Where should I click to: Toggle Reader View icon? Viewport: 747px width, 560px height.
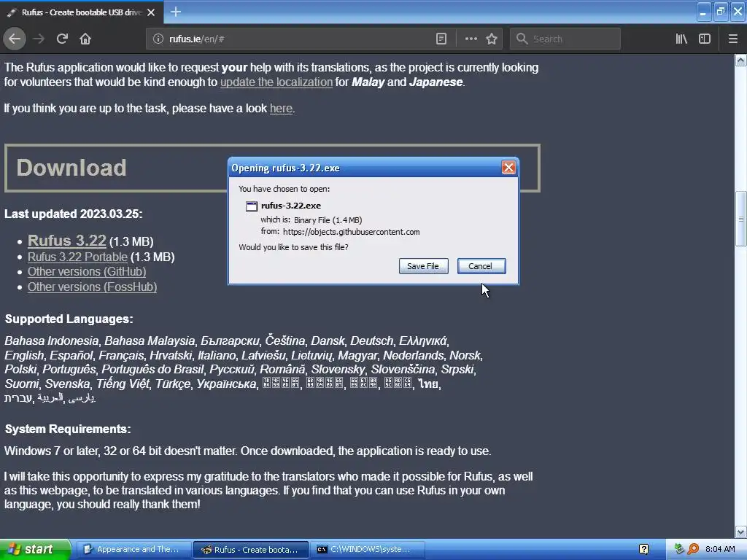[441, 39]
